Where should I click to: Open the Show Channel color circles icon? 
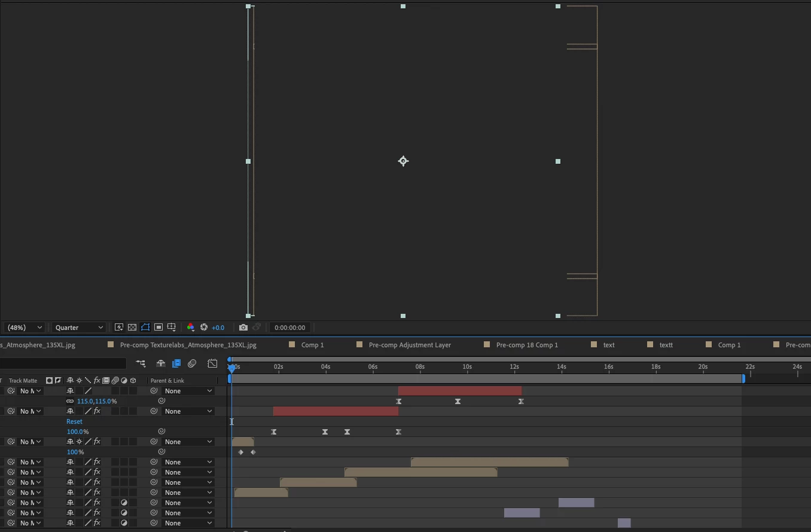pos(191,328)
